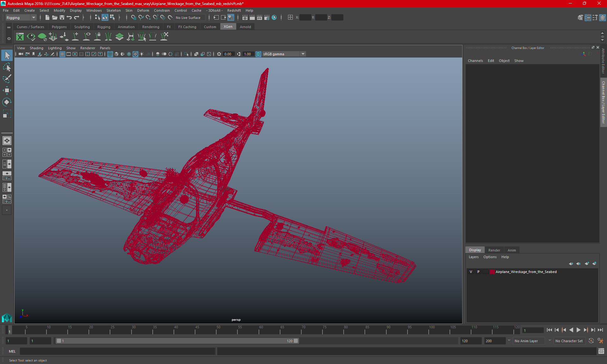This screenshot has width=607, height=364.
Task: Open the Attribute Editor side tab
Action: click(603, 61)
